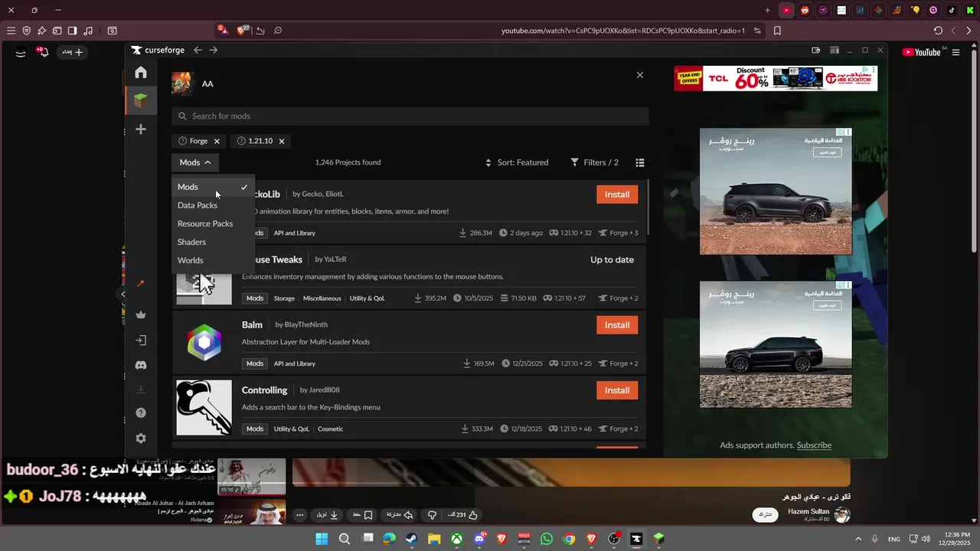Screen dimensions: 980x551
Task: Click the YouTube notifications bell
Action: pyautogui.click(x=44, y=52)
